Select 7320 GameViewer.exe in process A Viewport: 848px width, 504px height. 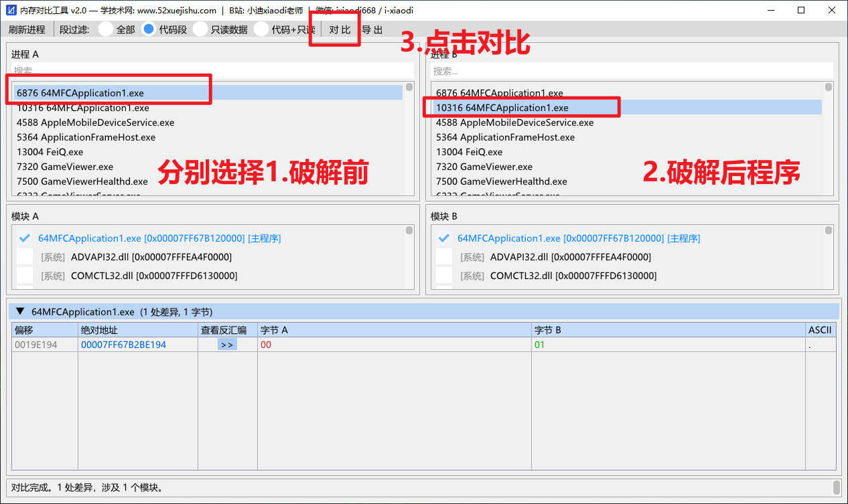pos(208,167)
